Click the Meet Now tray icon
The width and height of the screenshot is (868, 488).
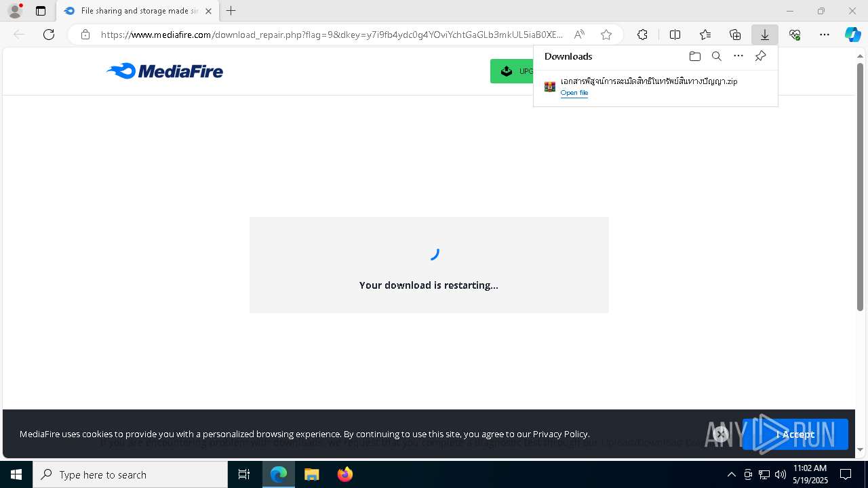[748, 474]
